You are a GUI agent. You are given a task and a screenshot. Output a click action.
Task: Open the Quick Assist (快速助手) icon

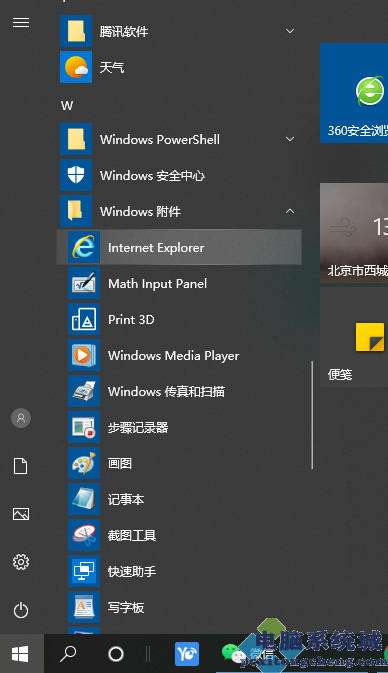(84, 572)
